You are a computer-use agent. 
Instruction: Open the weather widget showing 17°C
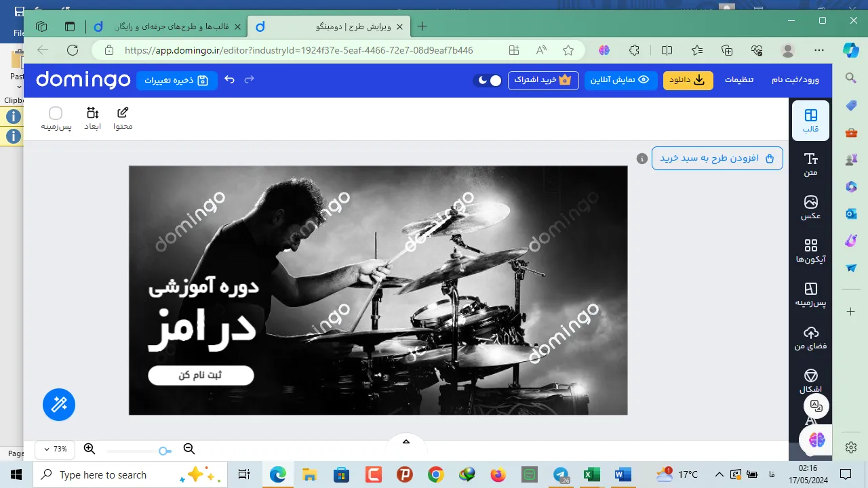(x=677, y=474)
